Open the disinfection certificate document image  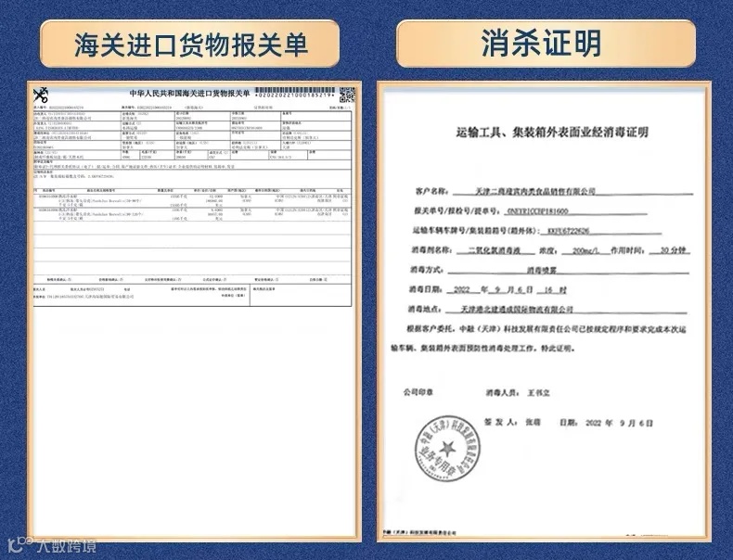(x=544, y=312)
